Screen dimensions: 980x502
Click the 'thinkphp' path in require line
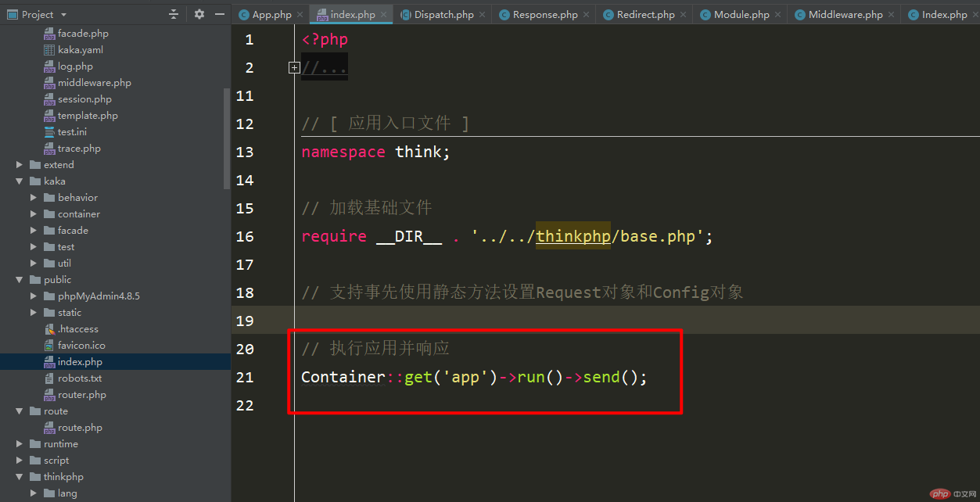tap(573, 236)
